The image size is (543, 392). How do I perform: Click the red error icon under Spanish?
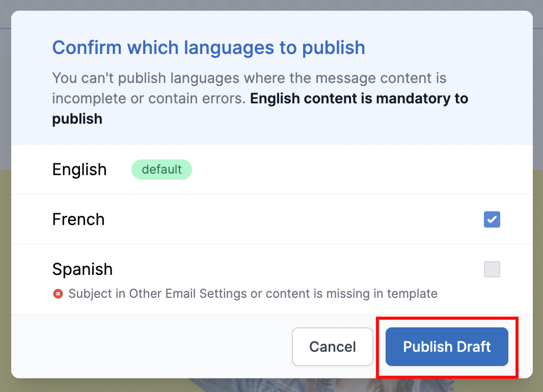58,294
